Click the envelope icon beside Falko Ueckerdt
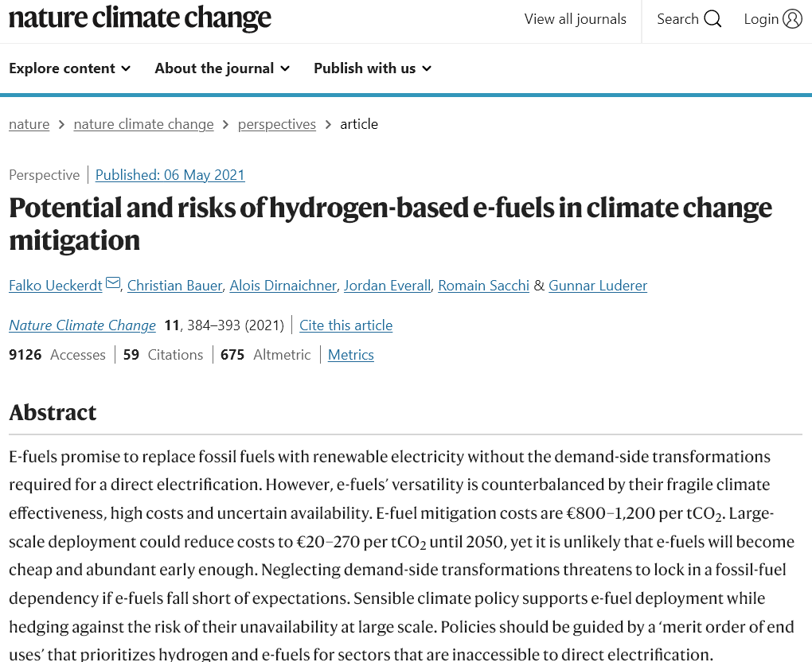The image size is (812, 662). click(x=113, y=282)
